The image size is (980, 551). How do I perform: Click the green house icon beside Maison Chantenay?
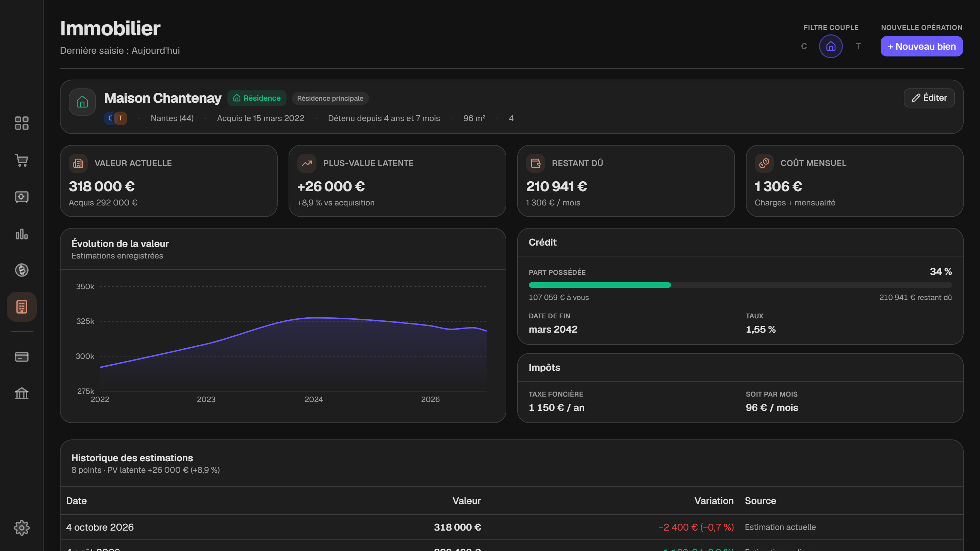[82, 102]
